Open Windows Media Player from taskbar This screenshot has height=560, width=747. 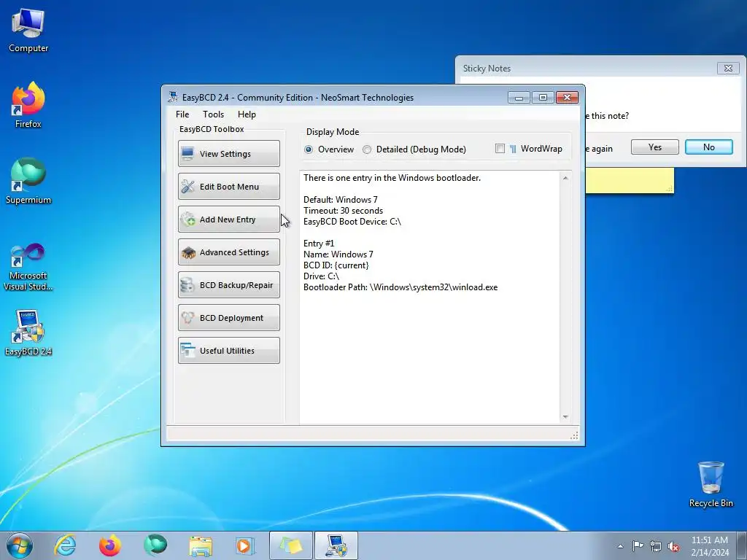pos(245,545)
